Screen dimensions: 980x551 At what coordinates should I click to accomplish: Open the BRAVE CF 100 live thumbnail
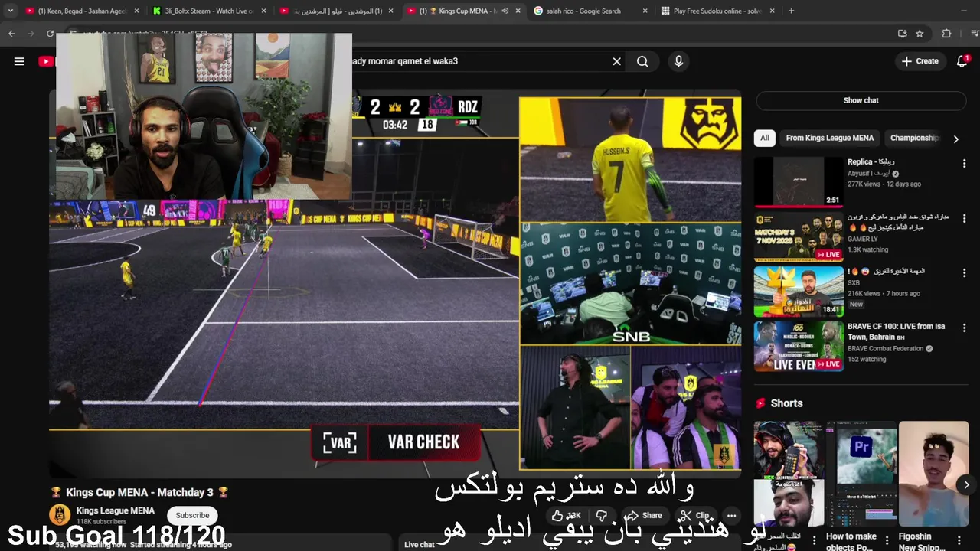click(x=799, y=346)
